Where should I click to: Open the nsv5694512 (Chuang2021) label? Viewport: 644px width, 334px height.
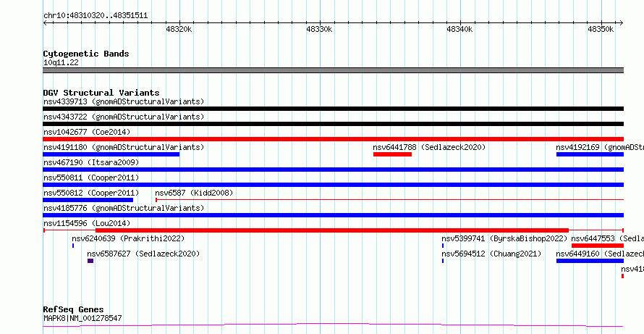tap(491, 254)
